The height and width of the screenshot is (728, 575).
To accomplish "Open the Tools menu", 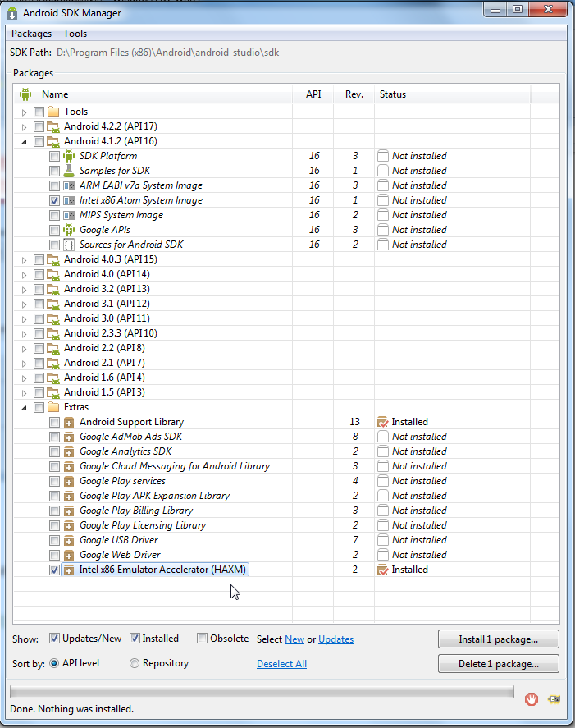I will pos(75,34).
